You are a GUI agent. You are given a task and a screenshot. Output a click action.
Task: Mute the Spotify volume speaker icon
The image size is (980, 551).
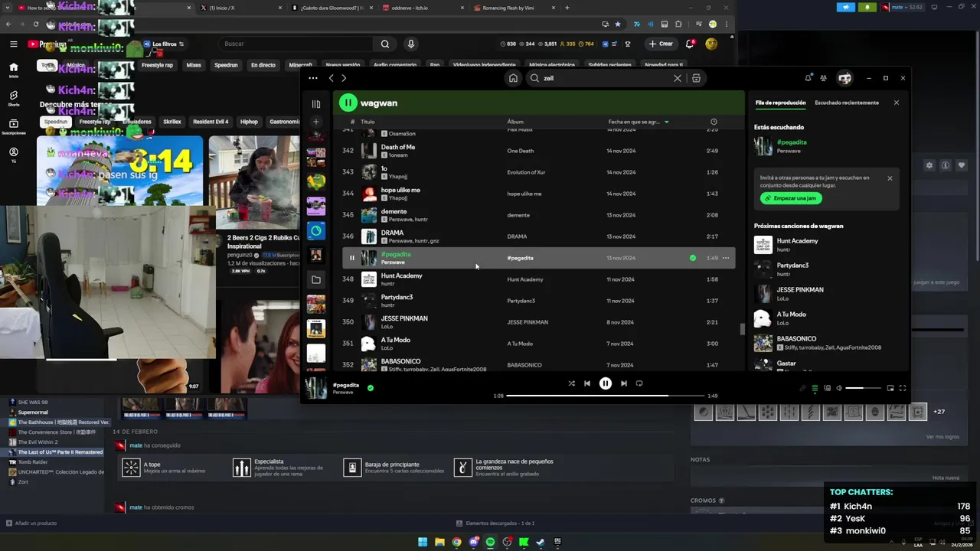point(839,388)
